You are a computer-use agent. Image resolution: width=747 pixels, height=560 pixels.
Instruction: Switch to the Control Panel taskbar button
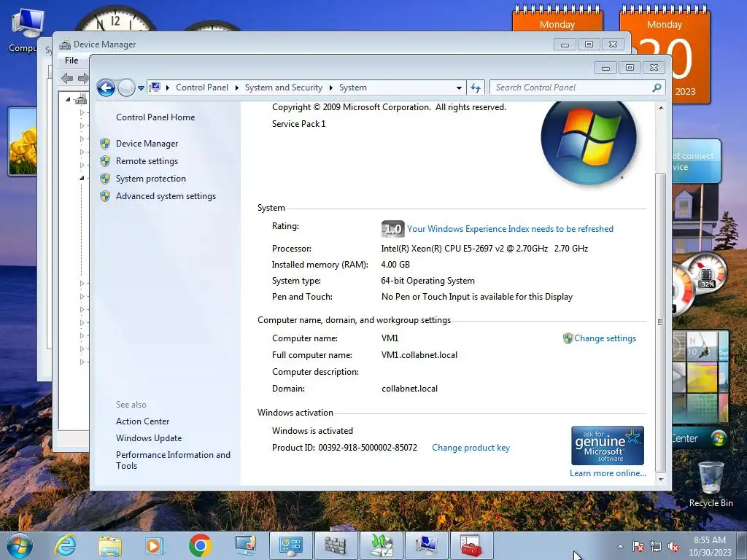point(290,545)
